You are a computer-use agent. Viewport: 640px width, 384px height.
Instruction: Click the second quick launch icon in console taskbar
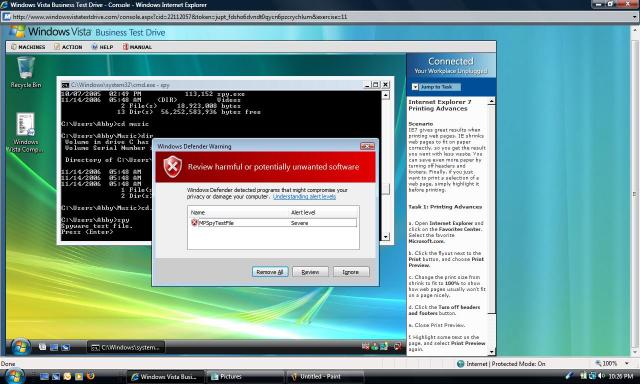[54, 347]
